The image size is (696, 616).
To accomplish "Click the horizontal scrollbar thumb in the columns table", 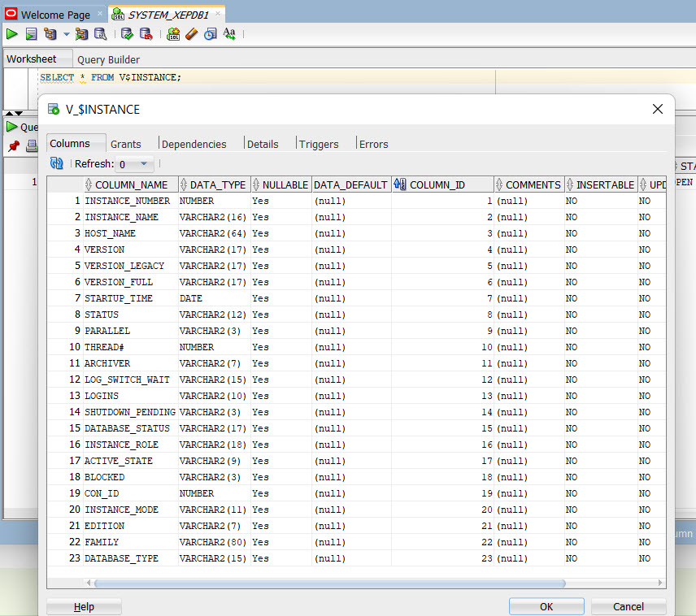I will point(330,583).
